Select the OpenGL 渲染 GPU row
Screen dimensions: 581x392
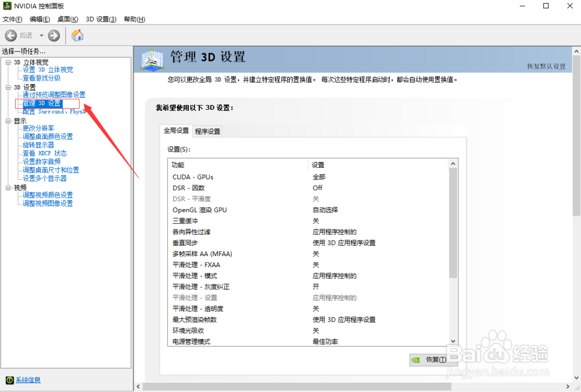[x=309, y=210]
